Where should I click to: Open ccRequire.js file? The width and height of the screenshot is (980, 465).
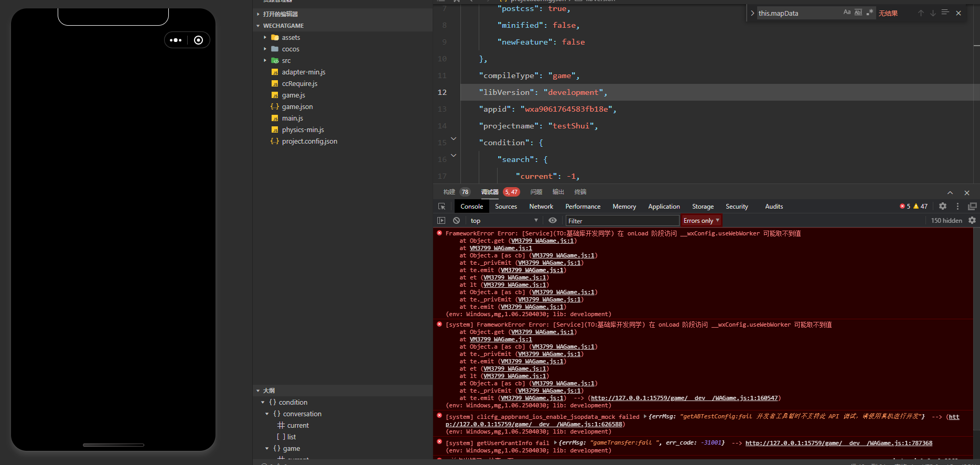[299, 84]
